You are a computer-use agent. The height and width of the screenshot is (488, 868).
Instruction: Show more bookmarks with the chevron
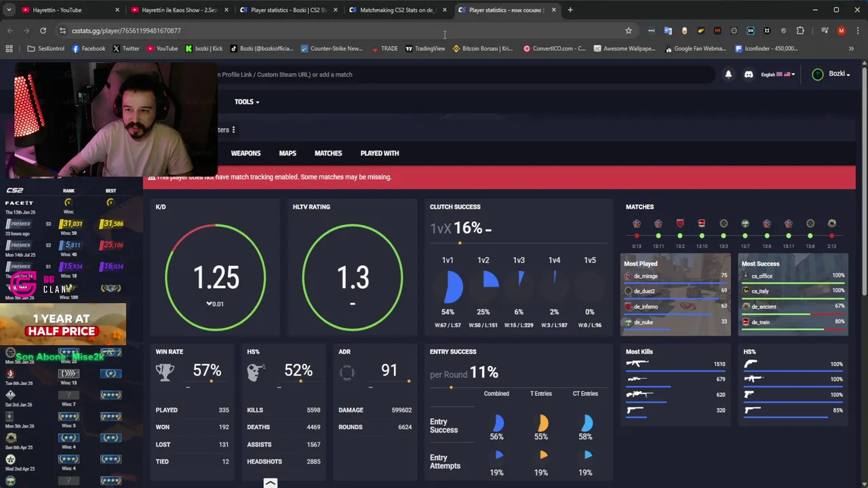pos(851,49)
